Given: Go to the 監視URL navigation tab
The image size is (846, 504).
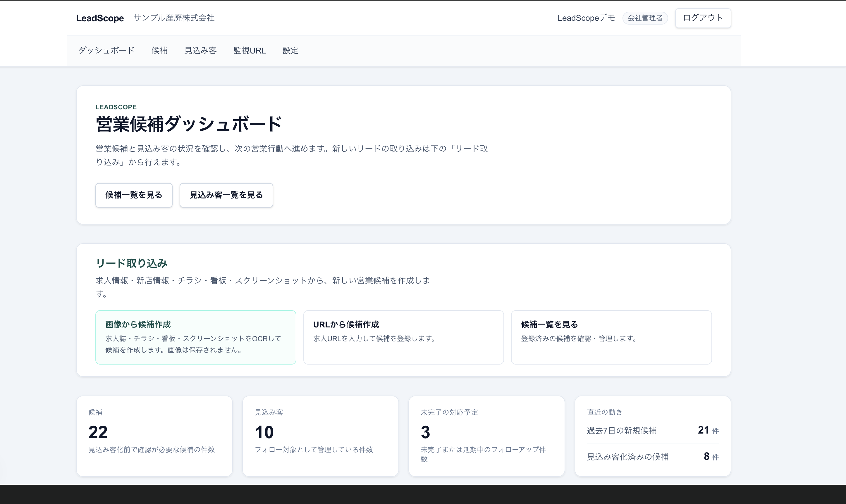Looking at the screenshot, I should point(250,51).
